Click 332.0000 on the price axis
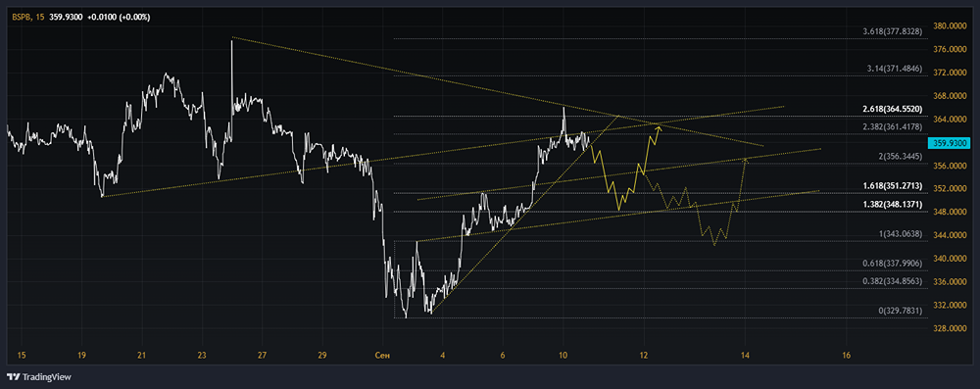The height and width of the screenshot is (389, 980). coord(949,305)
